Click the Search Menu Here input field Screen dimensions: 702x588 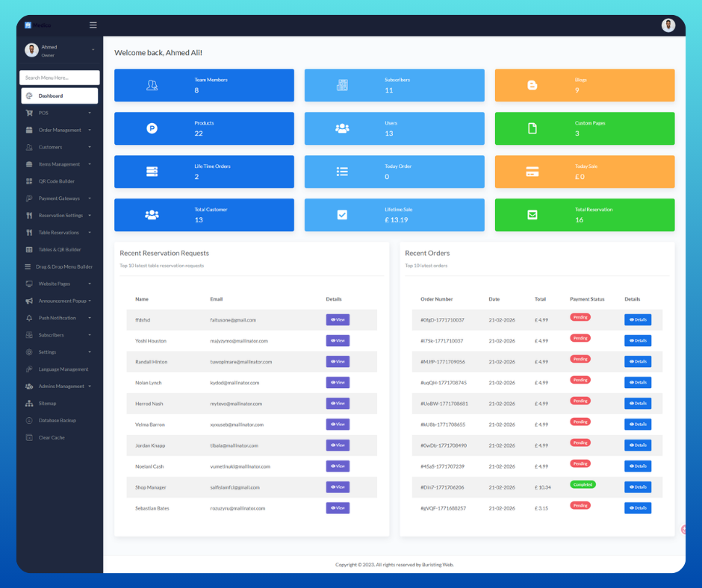tap(60, 78)
